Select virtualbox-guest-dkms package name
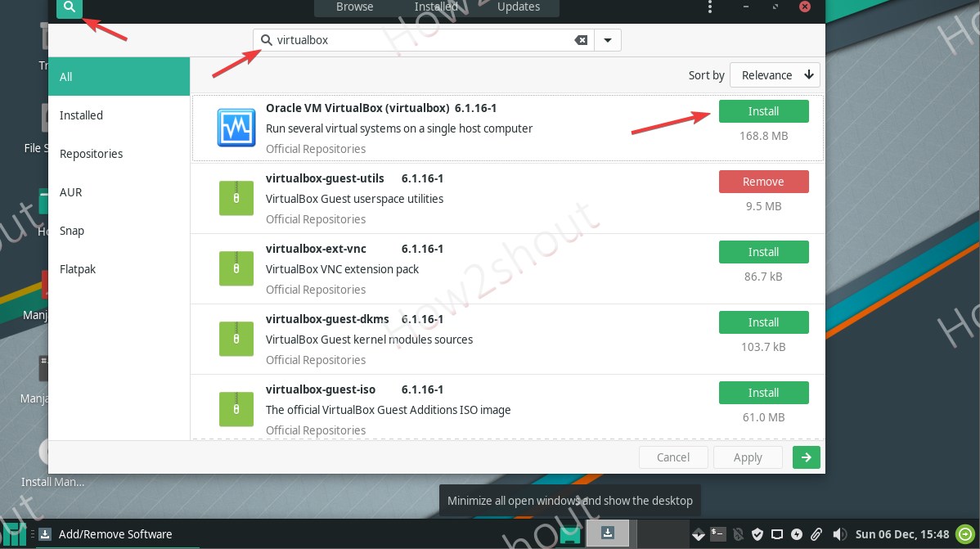 click(x=327, y=319)
